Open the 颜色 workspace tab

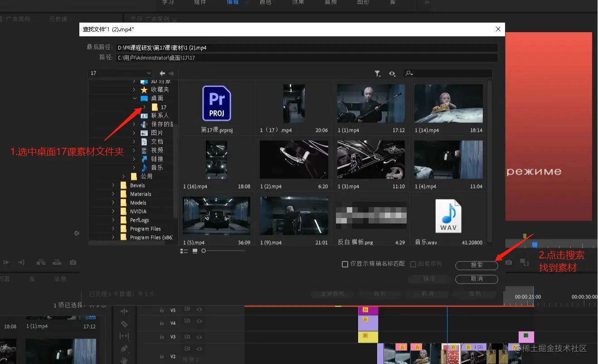[265, 3]
